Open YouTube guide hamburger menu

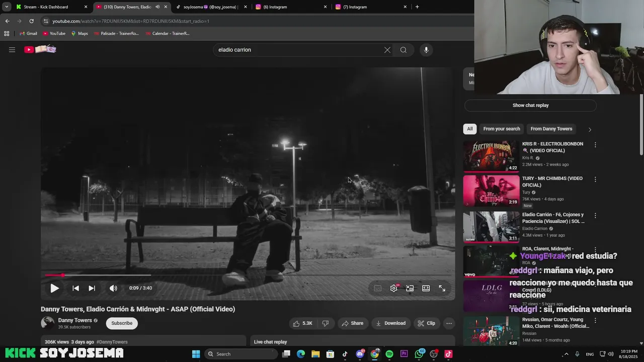(12, 50)
